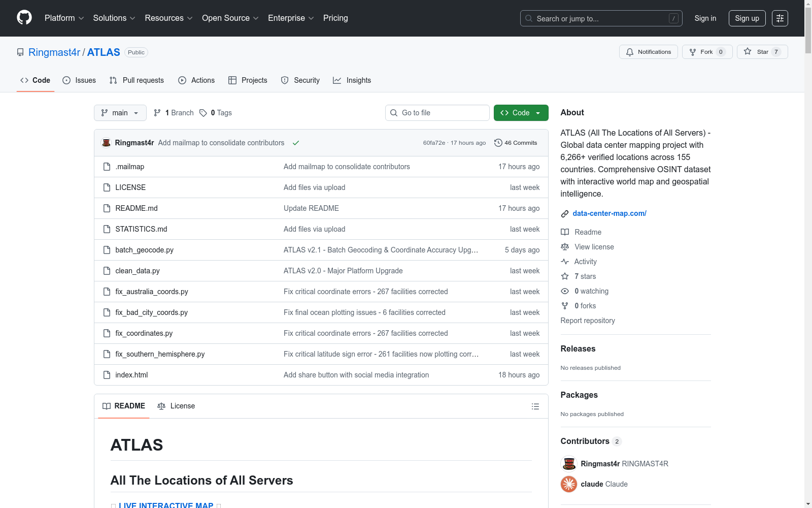The image size is (812, 508).
Task: Open commit hash 60fa72e
Action: pyautogui.click(x=434, y=143)
